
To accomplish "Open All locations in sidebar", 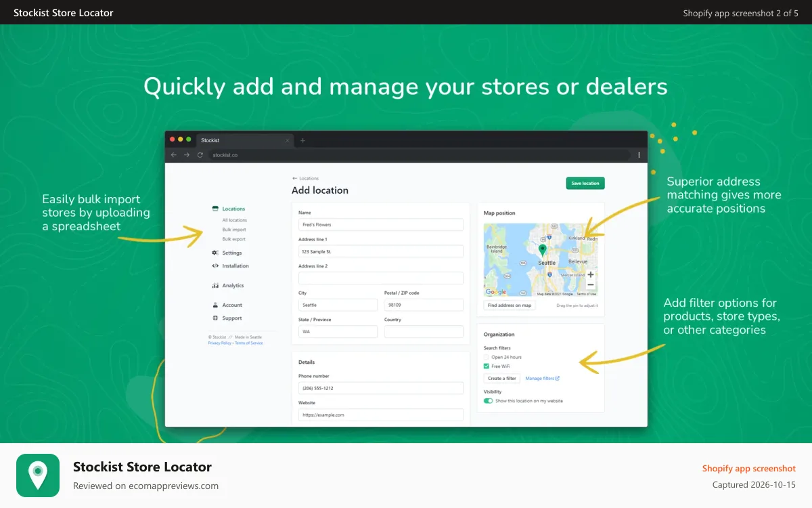I will (x=235, y=220).
